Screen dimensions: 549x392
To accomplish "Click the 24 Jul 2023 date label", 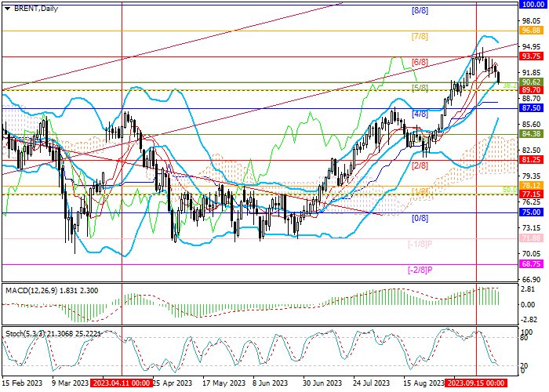I will 371,383.
